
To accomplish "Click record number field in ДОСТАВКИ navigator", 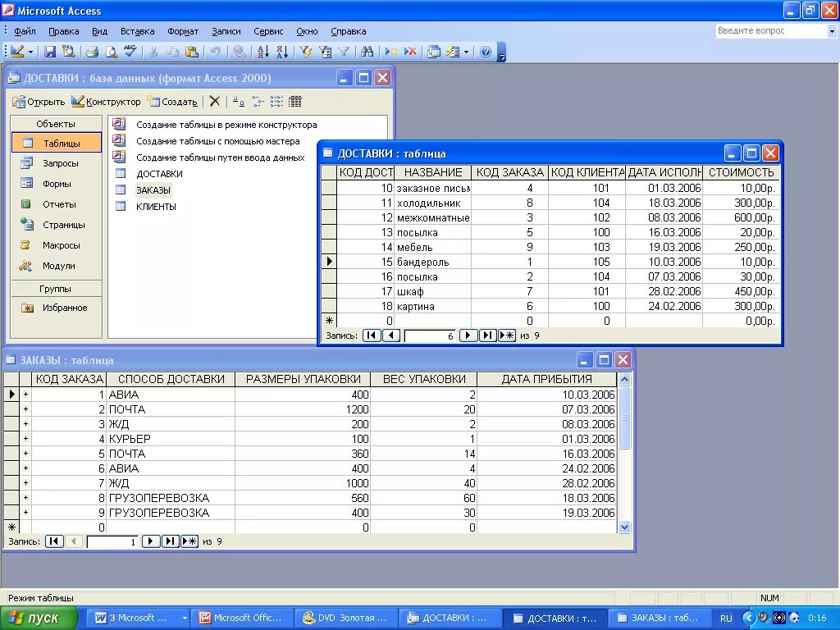I will (430, 336).
